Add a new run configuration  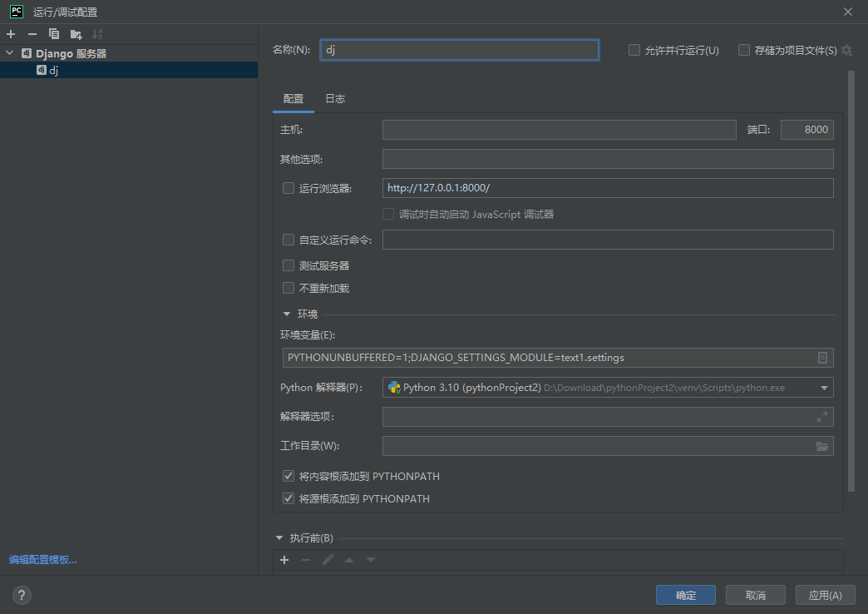coord(11,34)
